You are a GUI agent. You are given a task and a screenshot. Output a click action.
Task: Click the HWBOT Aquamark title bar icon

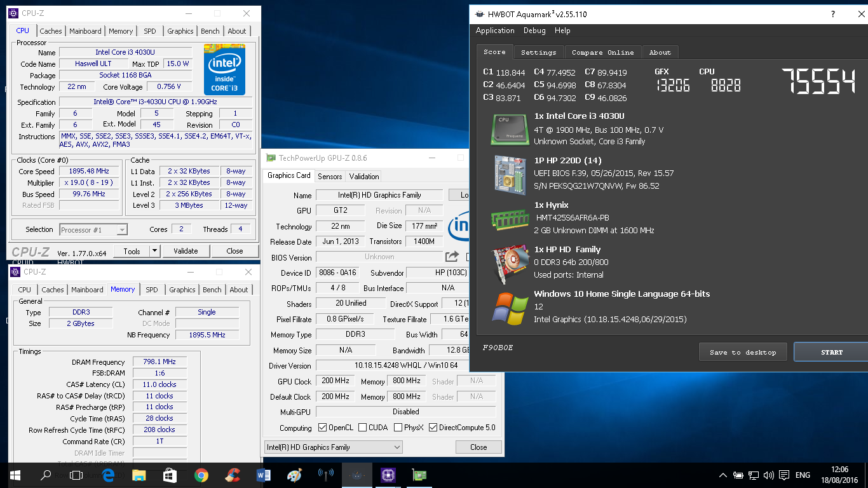point(479,14)
